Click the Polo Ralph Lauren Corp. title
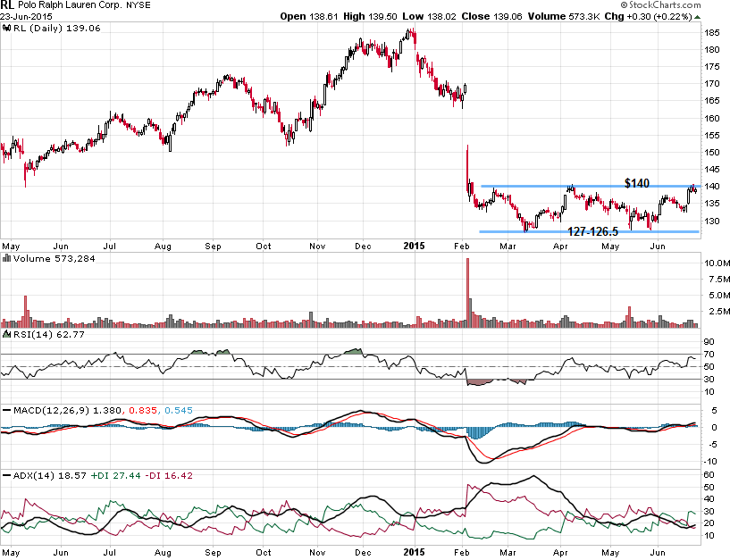730x560 pixels. [71, 5]
